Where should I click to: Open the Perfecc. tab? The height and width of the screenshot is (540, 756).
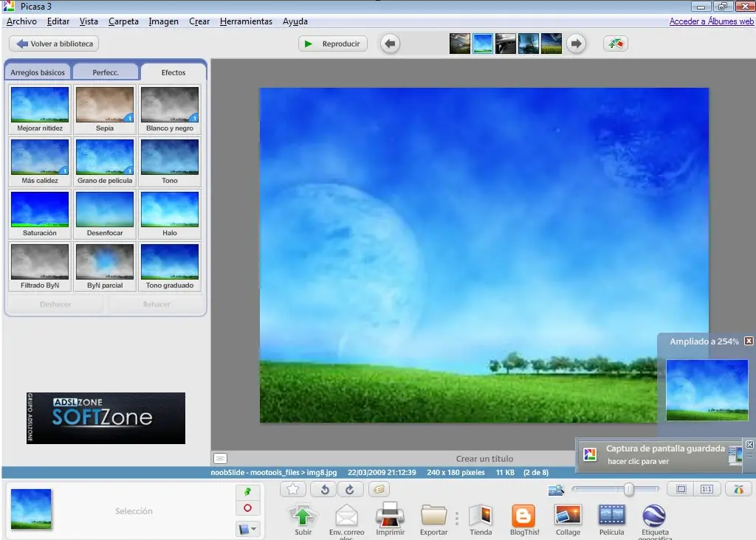pos(106,72)
